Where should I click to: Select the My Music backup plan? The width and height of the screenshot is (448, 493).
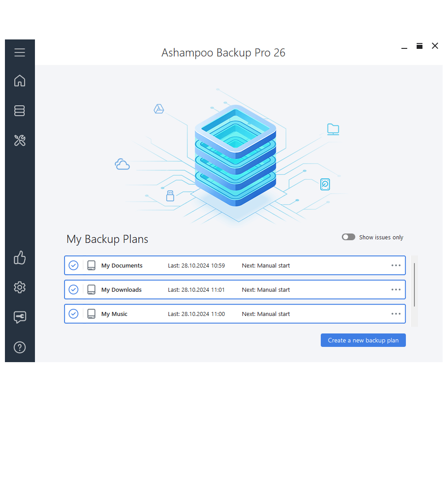pyautogui.click(x=114, y=314)
